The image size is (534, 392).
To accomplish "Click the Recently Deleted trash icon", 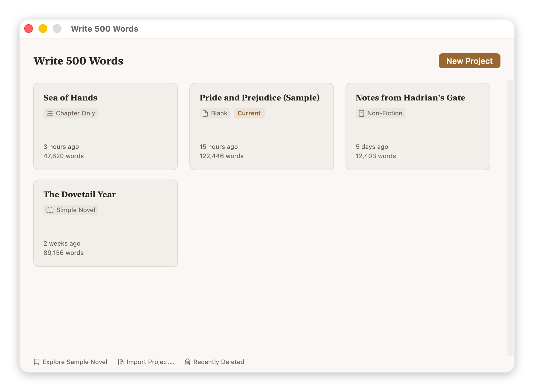I will tap(188, 362).
